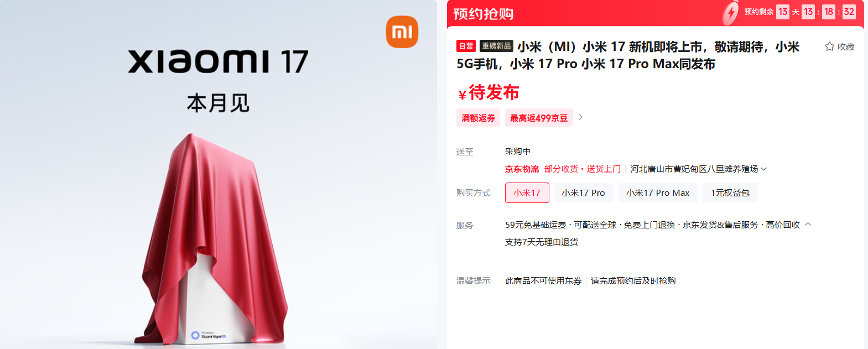
Task: Click the 待发布 price text
Action: click(494, 92)
